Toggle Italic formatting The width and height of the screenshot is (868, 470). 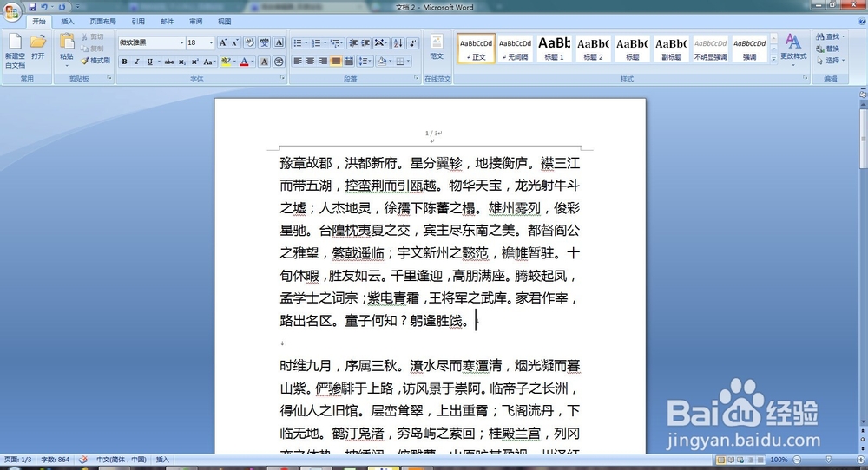click(x=137, y=62)
